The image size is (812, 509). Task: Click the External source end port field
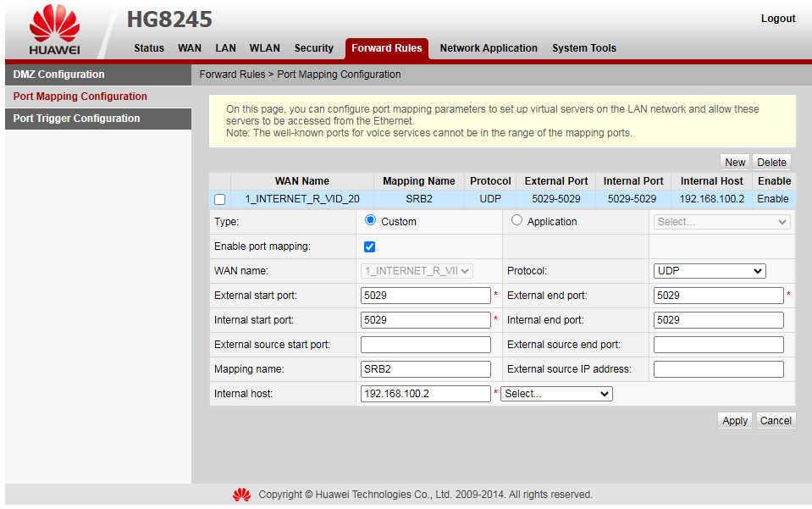tap(718, 345)
